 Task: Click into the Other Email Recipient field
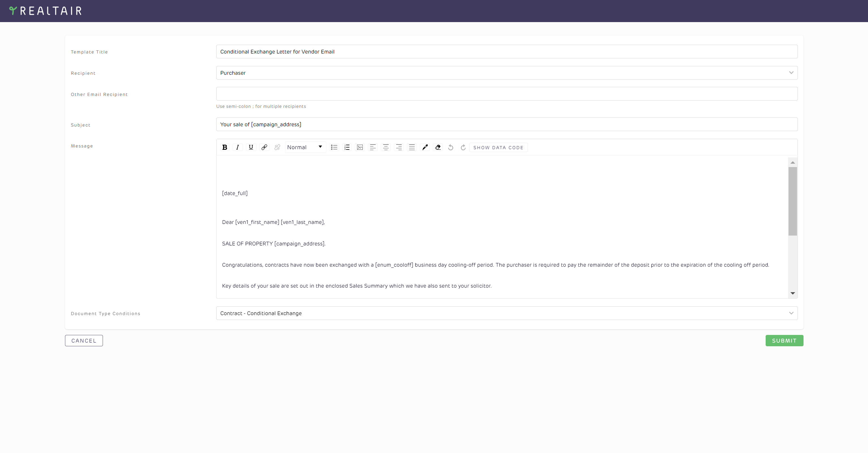point(507,94)
